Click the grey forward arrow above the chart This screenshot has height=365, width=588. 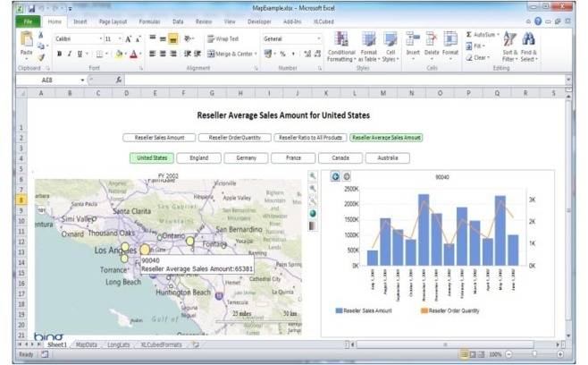pos(347,176)
